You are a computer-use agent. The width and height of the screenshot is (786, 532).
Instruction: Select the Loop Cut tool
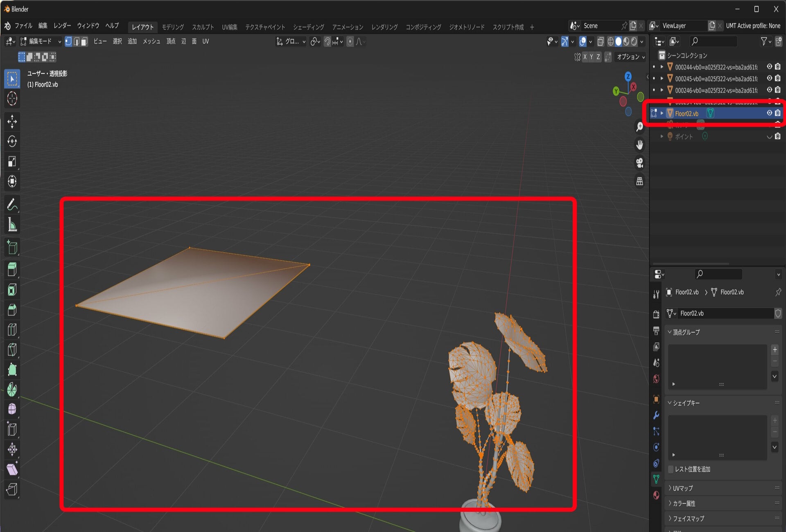[x=12, y=330]
